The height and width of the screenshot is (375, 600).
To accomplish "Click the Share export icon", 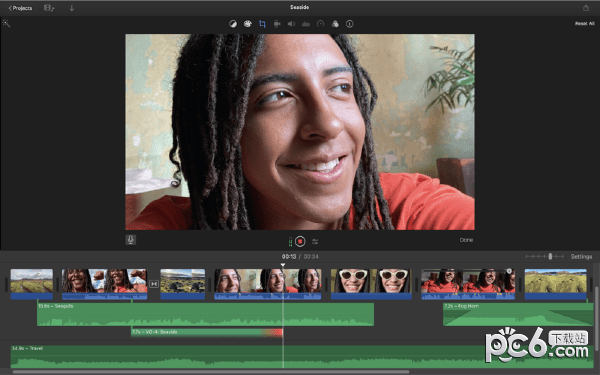I will [x=586, y=8].
